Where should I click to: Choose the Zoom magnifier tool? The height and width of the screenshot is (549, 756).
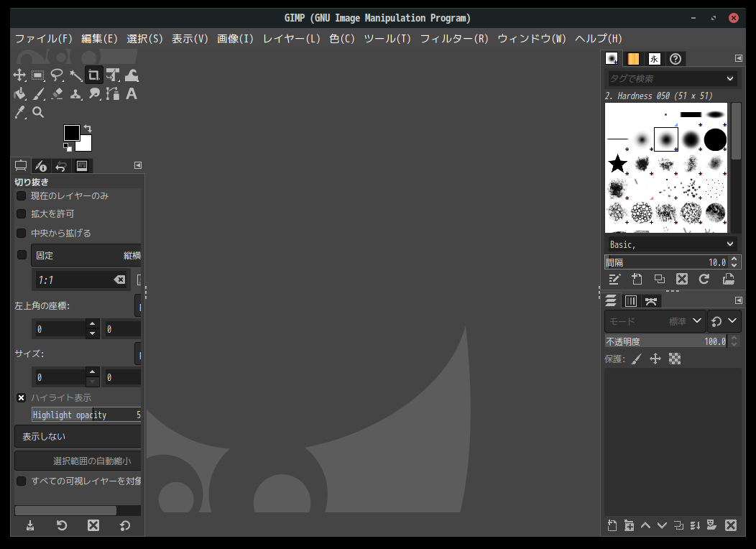point(38,112)
